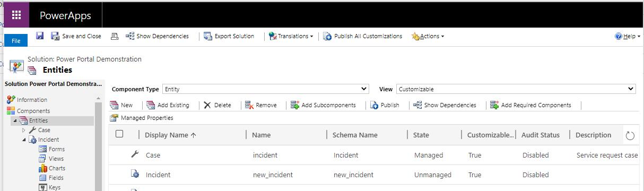Image resolution: width=644 pixels, height=191 pixels.
Task: Show Dependencies in the grid toolbar
Action: click(445, 105)
